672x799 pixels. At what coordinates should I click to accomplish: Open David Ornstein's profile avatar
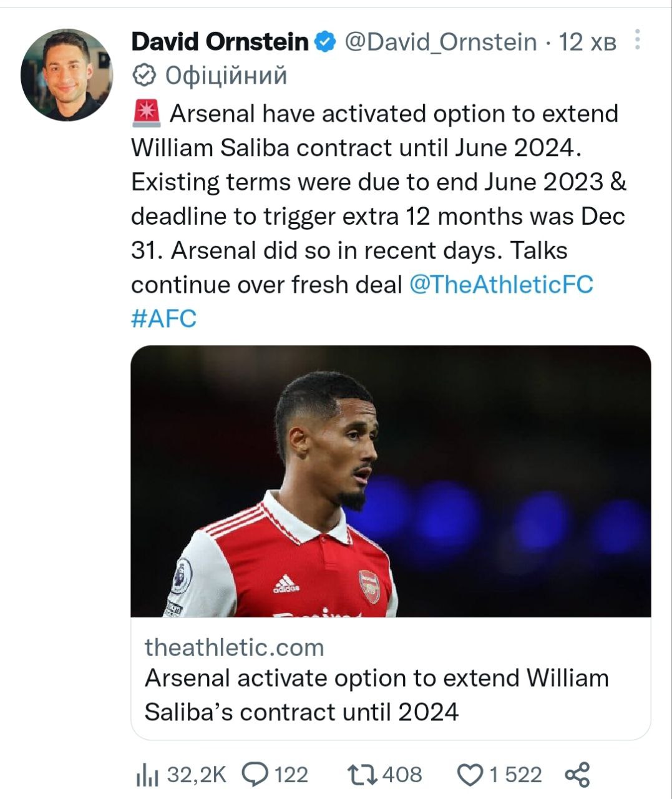(x=67, y=74)
